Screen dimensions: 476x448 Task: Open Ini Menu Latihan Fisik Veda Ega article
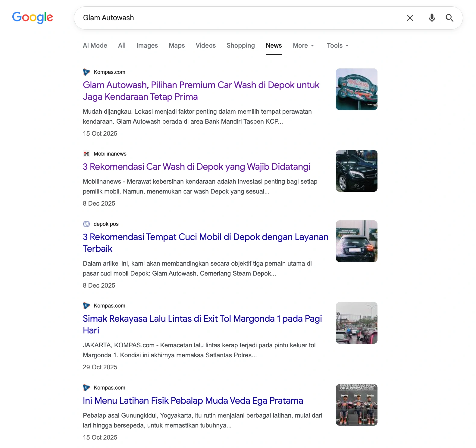tap(193, 401)
